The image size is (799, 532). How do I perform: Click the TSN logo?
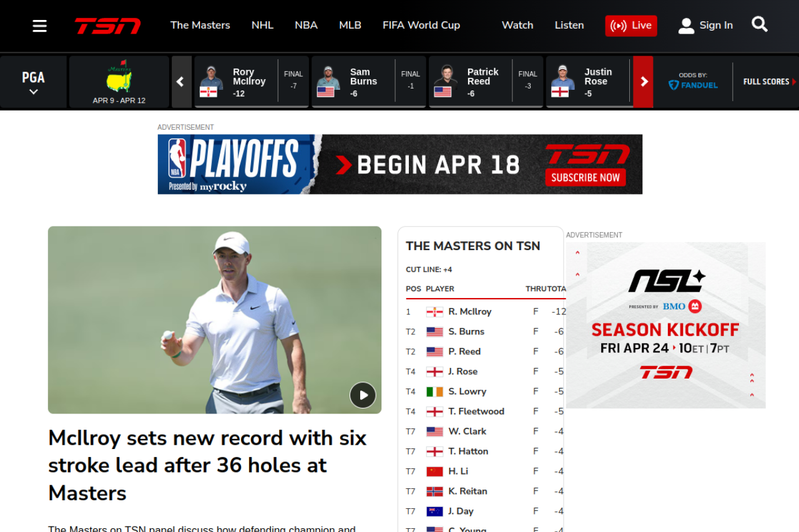(108, 26)
